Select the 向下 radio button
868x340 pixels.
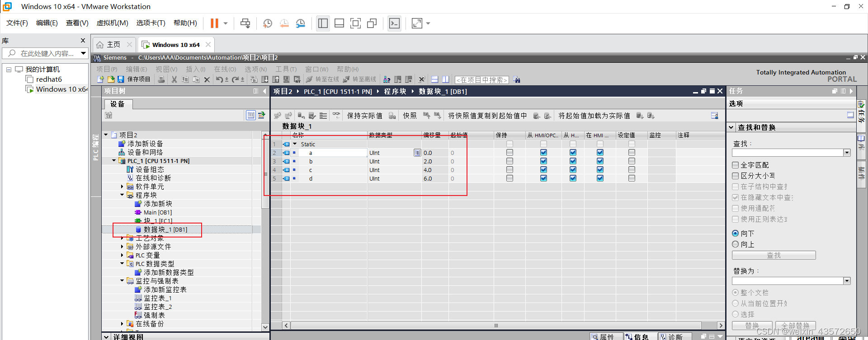(x=735, y=233)
